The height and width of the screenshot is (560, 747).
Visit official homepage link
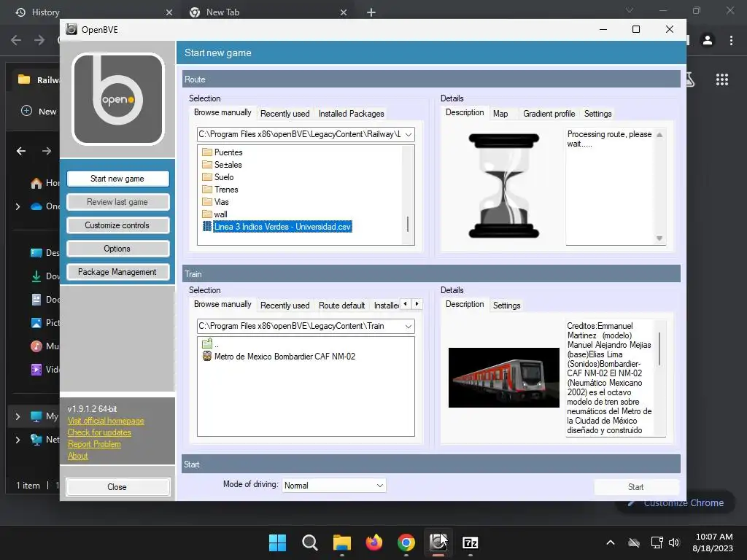(x=106, y=421)
